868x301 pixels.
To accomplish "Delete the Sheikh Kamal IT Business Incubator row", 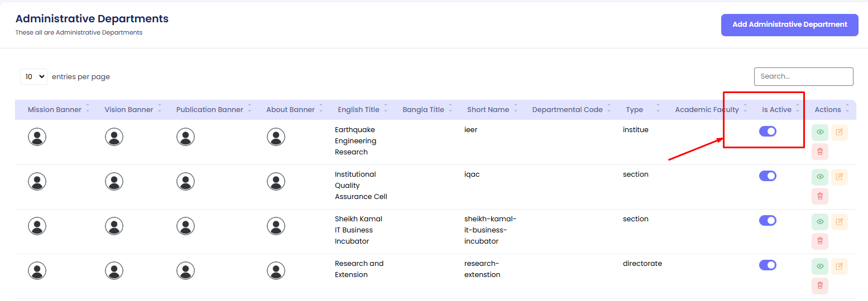I will (819, 241).
